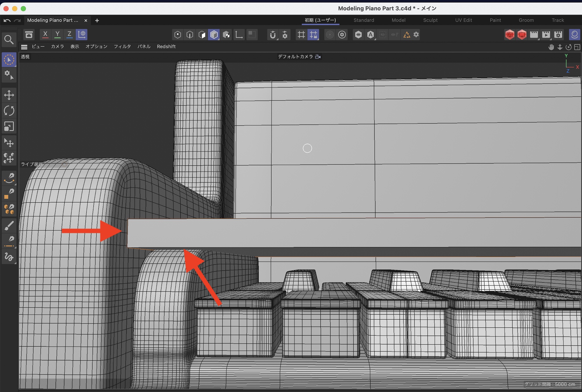Open the search magnifier tool
This screenshot has height=392, width=582.
pyautogui.click(x=9, y=40)
